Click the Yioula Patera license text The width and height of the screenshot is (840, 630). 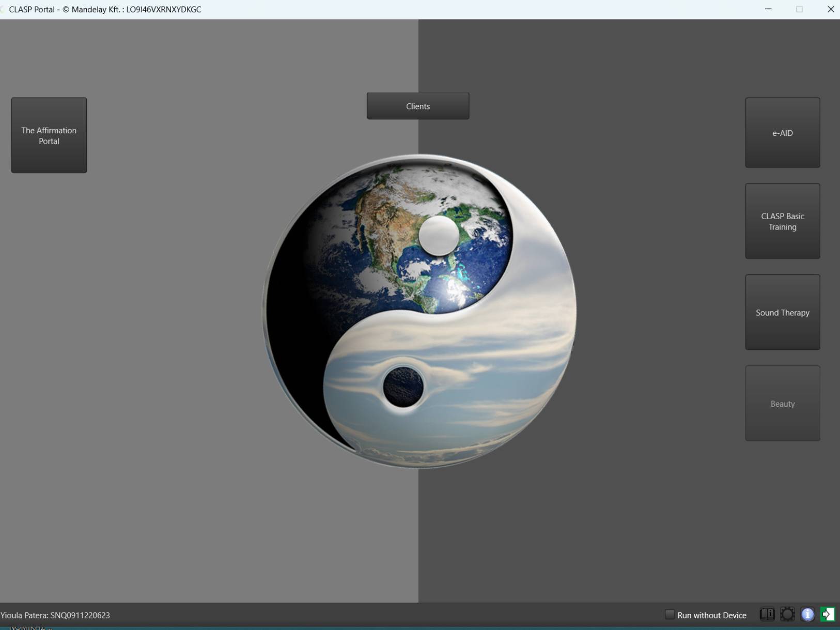click(x=55, y=615)
